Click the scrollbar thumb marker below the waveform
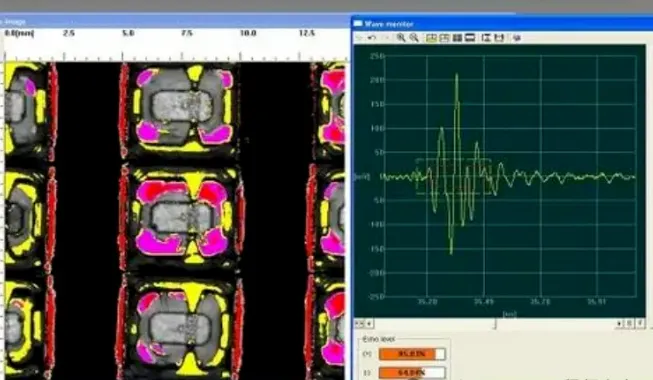This screenshot has width=653, height=380. pyautogui.click(x=495, y=324)
